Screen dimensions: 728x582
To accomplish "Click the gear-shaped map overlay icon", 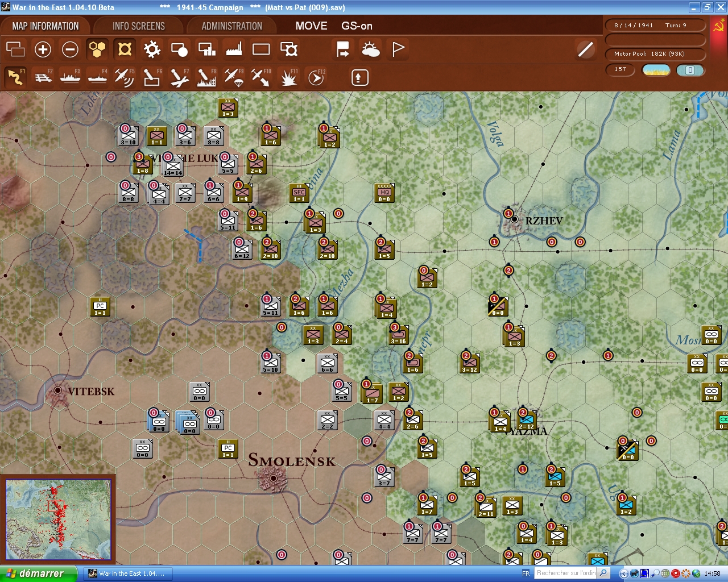I will pos(152,49).
